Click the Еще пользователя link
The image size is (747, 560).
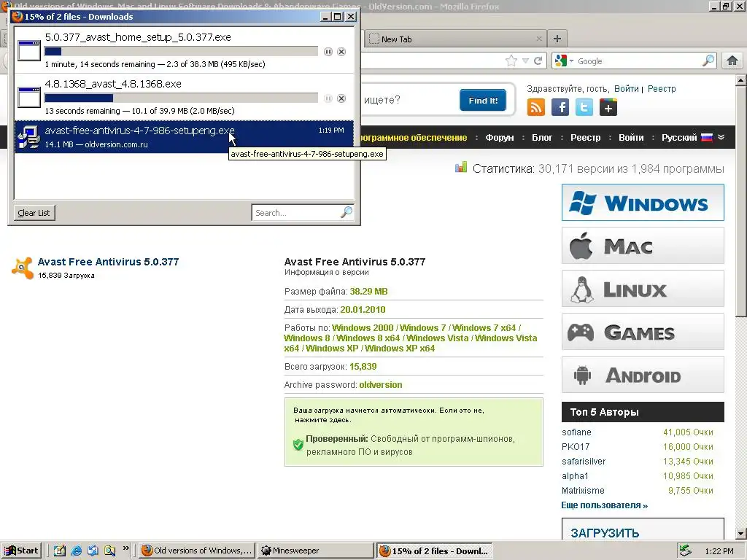pyautogui.click(x=604, y=505)
